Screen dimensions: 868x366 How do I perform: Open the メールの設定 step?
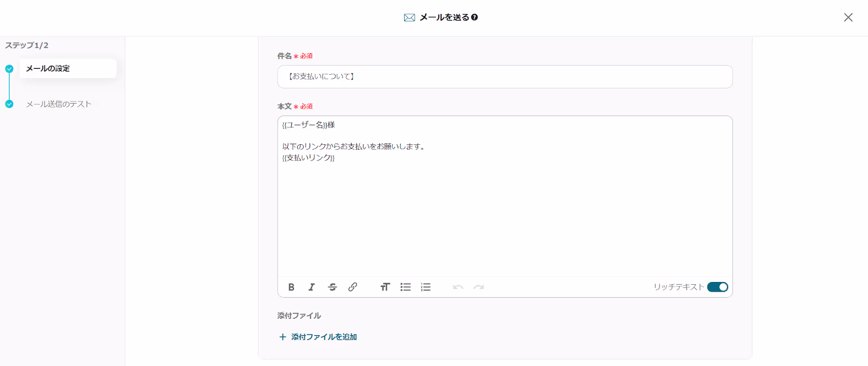click(68, 68)
